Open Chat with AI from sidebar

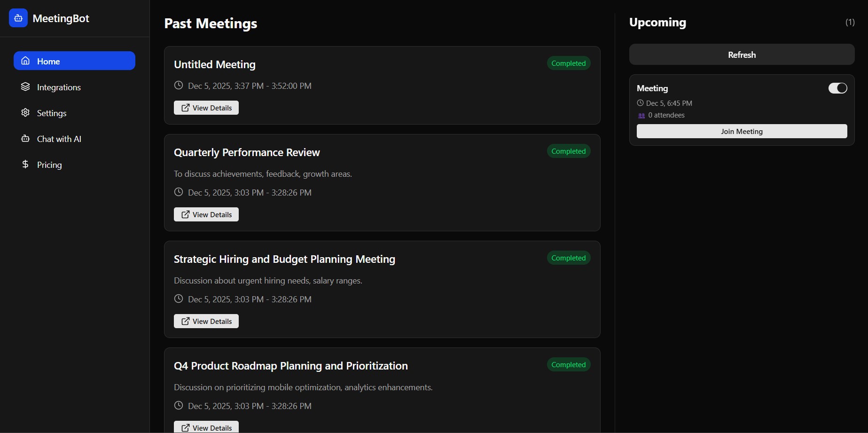tap(59, 139)
